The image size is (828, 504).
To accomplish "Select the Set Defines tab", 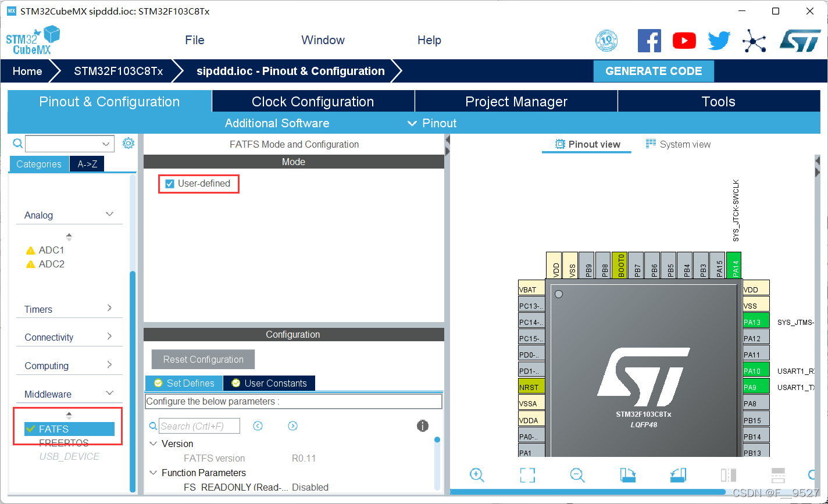I will (184, 383).
